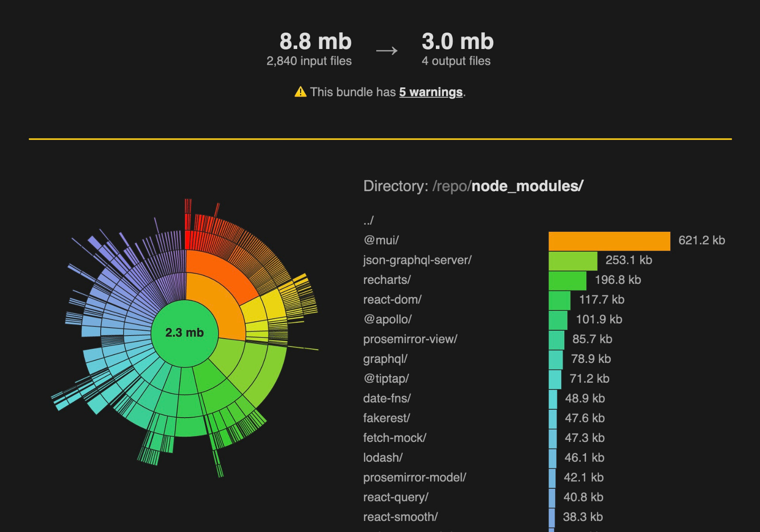Click /repo/ in the directory path

[451, 186]
